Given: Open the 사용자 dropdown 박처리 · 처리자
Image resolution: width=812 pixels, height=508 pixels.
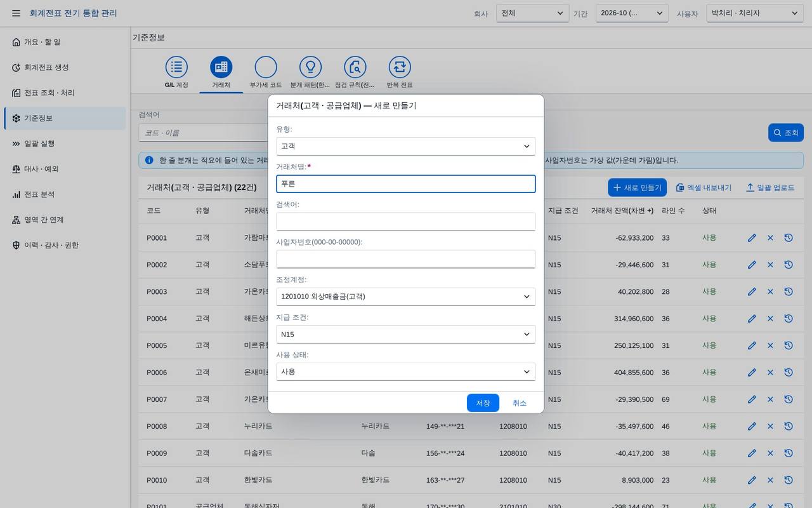Looking at the screenshot, I should pos(755,13).
